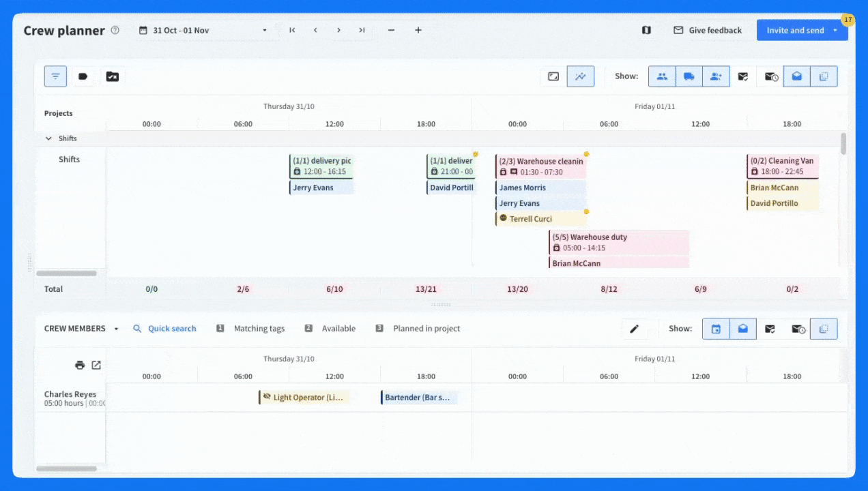Click the 13/21 total cell
This screenshot has height=491, width=868.
pyautogui.click(x=426, y=289)
